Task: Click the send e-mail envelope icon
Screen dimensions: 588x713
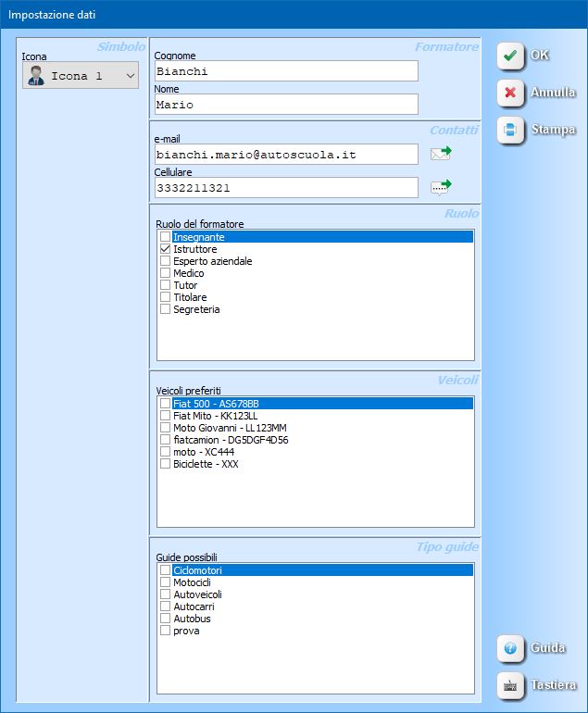Action: pyautogui.click(x=441, y=154)
